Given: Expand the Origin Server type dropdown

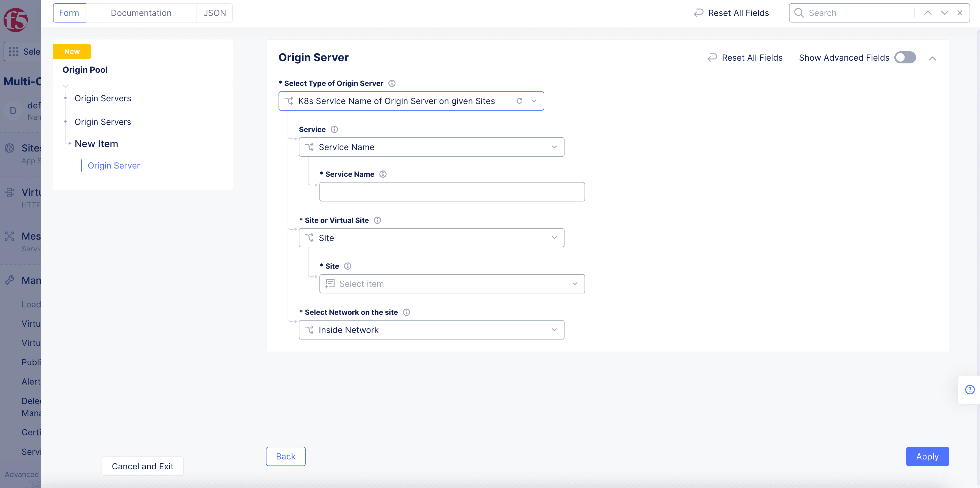Looking at the screenshot, I should pos(534,101).
